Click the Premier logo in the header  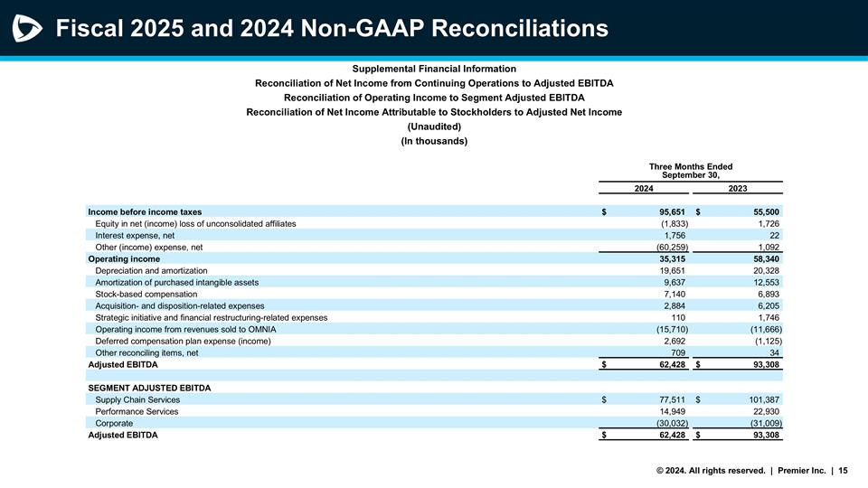click(x=27, y=29)
